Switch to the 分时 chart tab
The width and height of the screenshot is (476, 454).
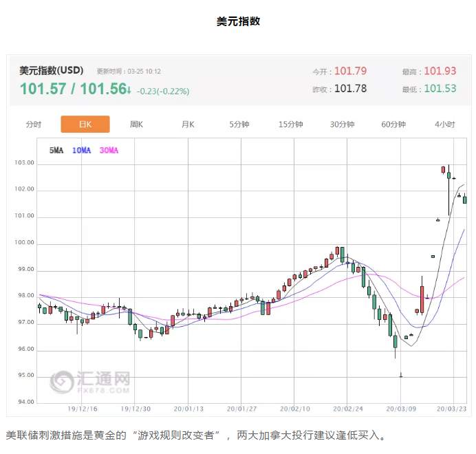pos(34,125)
